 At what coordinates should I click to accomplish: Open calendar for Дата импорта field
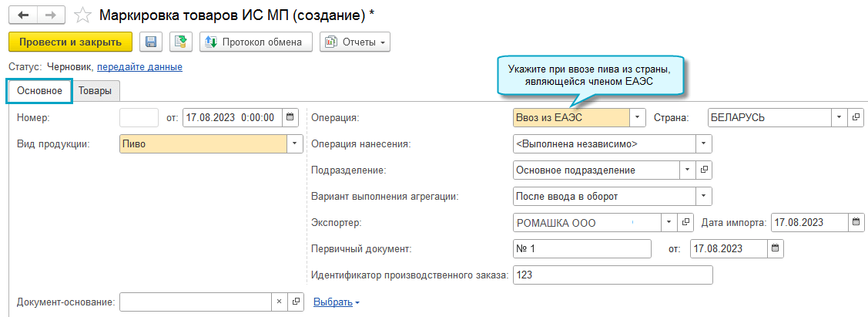coord(856,222)
